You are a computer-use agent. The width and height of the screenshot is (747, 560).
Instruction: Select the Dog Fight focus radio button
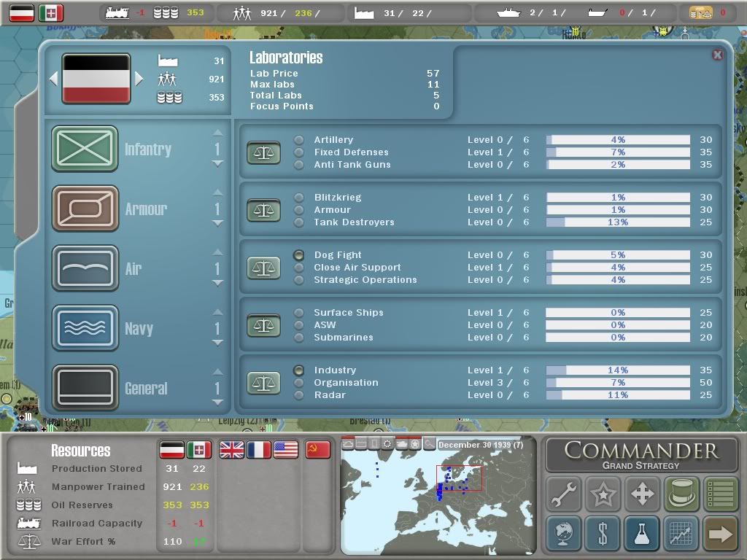tap(298, 255)
